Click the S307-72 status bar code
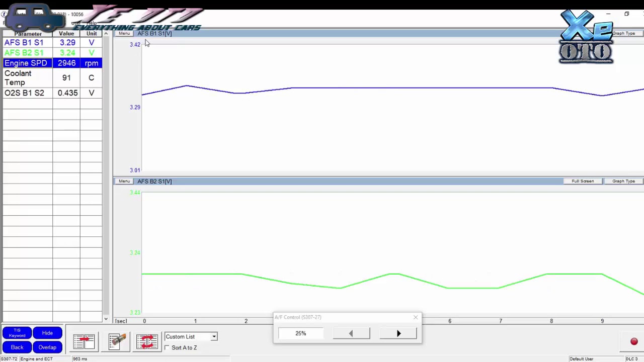 tap(9, 359)
